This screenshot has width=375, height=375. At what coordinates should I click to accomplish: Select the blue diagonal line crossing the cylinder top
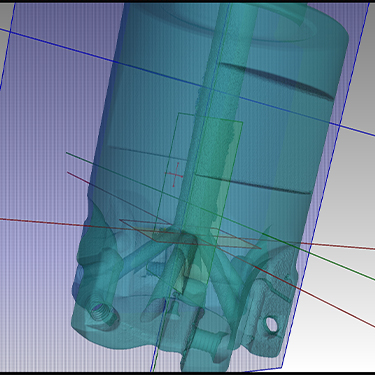click(x=187, y=82)
